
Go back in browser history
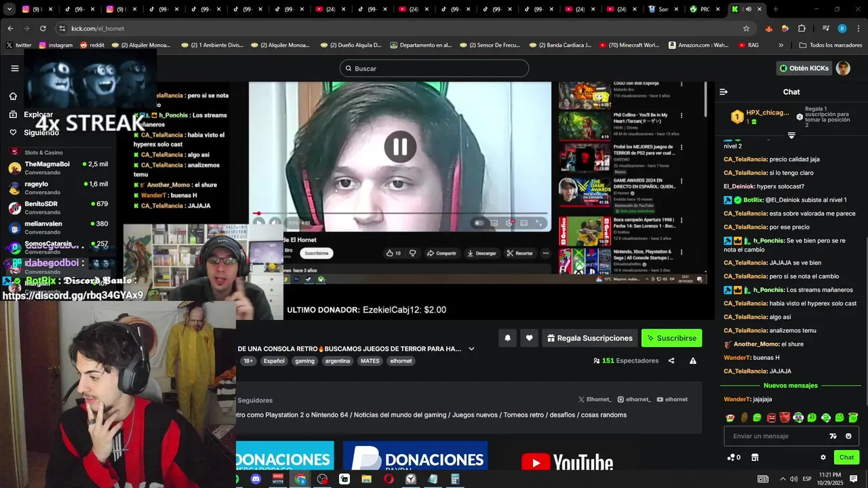click(10, 28)
